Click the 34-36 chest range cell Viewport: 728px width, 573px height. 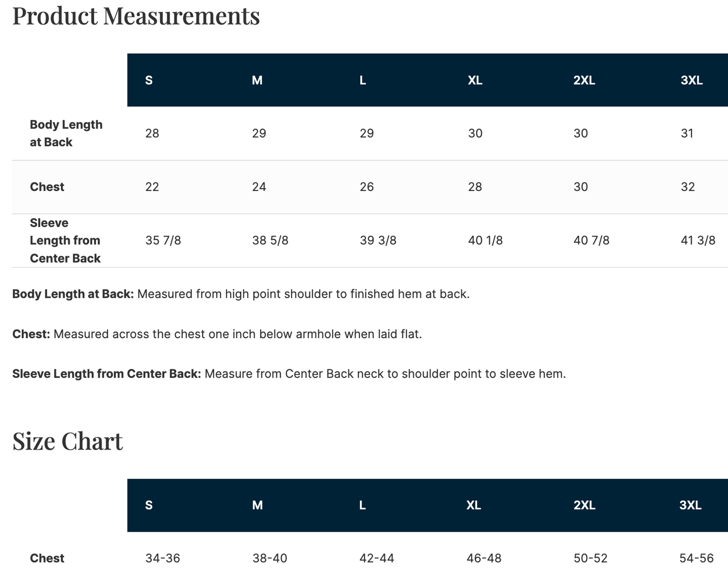[163, 558]
